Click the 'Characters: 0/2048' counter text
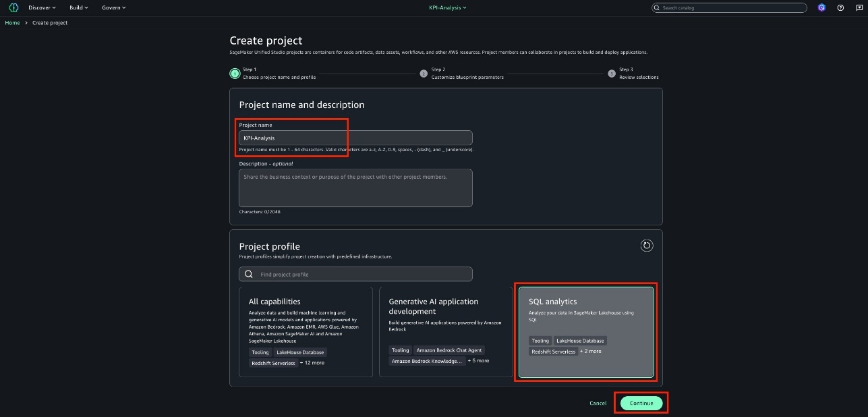 [260, 212]
